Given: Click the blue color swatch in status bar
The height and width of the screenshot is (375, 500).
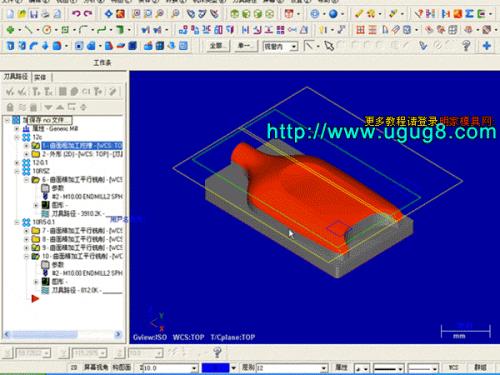Looking at the screenshot, I should [x=215, y=368].
